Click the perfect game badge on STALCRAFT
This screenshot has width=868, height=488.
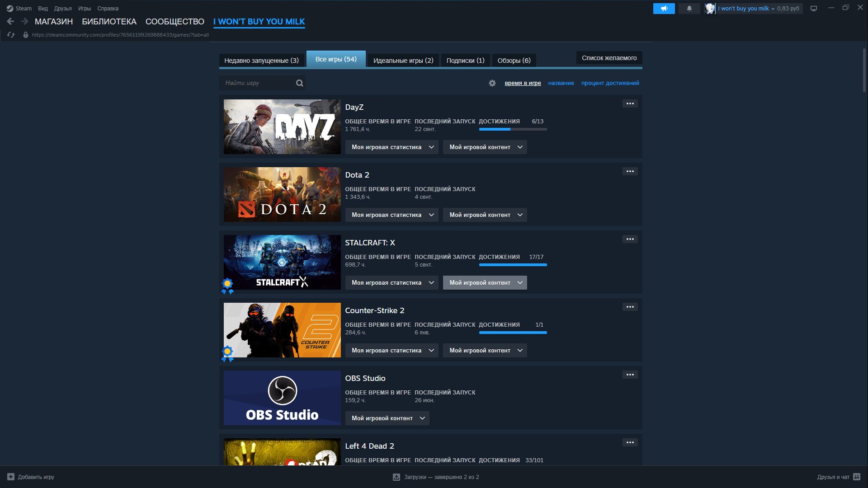point(227,286)
